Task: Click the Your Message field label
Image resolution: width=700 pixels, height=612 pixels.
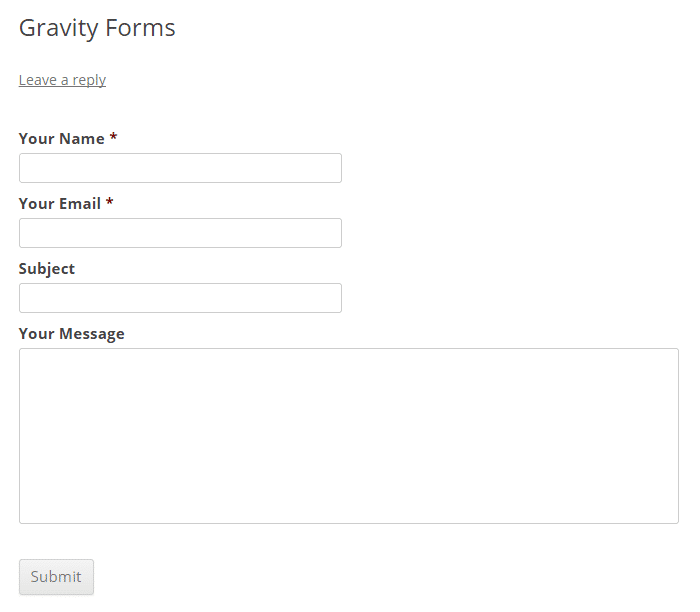Action: coord(71,334)
